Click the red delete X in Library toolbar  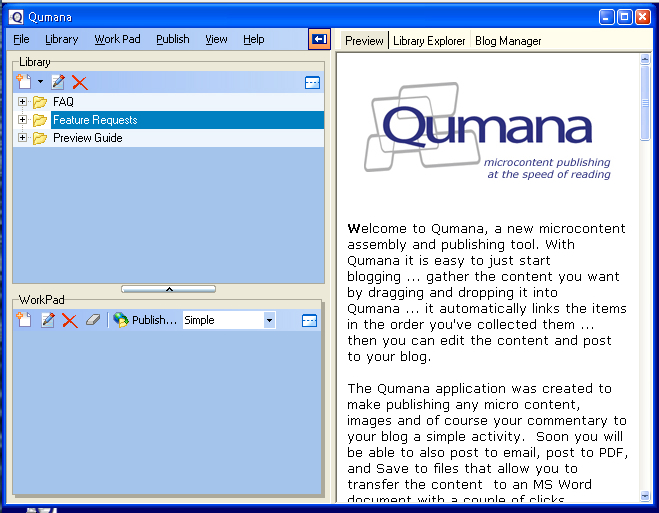click(79, 82)
